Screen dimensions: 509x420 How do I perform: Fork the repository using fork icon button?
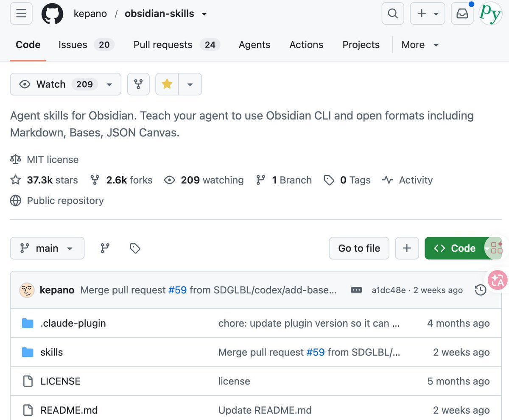[138, 84]
